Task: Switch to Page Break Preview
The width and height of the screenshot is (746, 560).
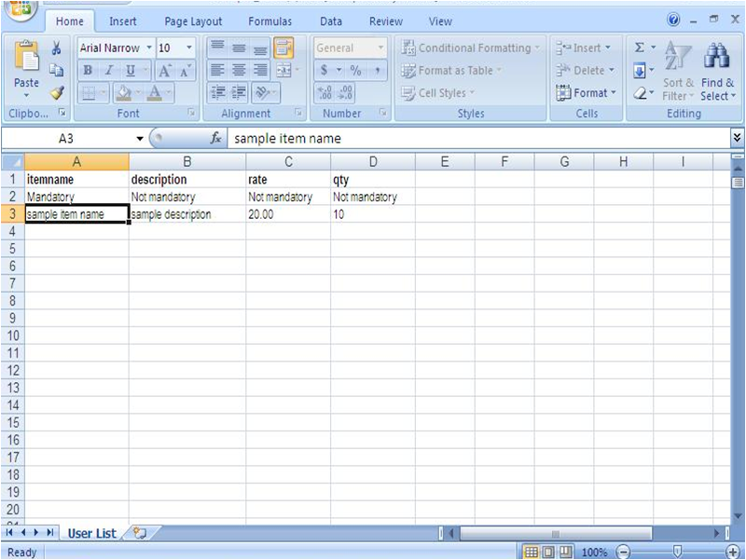Action: point(566,552)
